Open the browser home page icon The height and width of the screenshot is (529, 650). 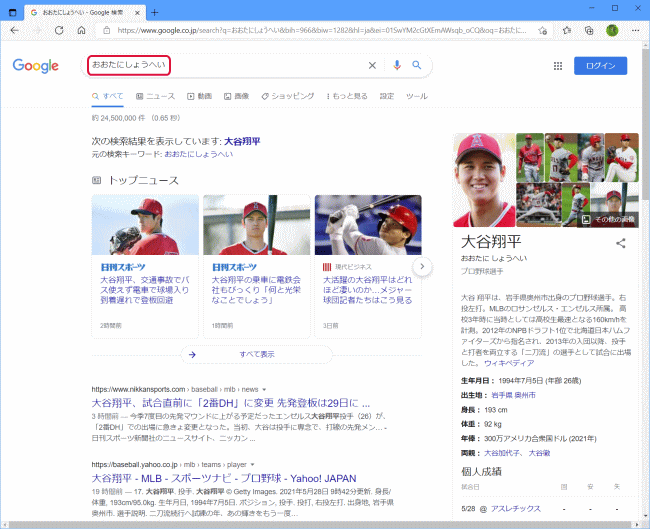(82, 30)
